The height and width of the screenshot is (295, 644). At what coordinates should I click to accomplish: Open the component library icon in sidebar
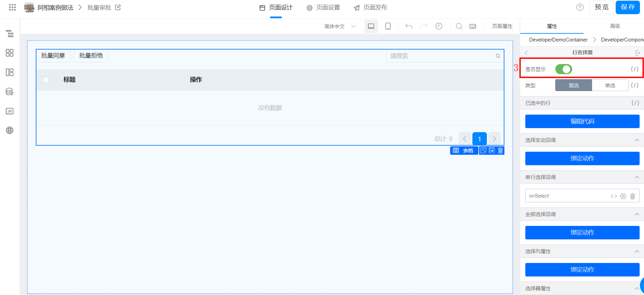pos(10,53)
